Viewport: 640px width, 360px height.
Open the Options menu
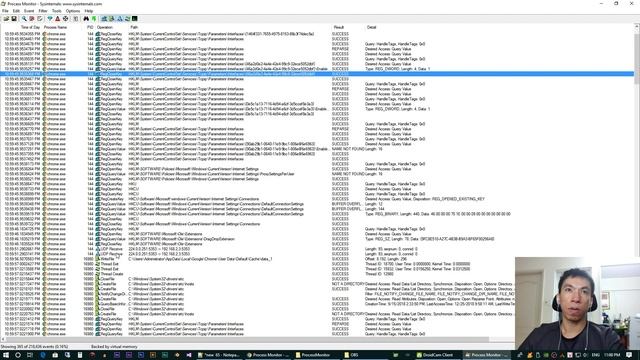73,11
